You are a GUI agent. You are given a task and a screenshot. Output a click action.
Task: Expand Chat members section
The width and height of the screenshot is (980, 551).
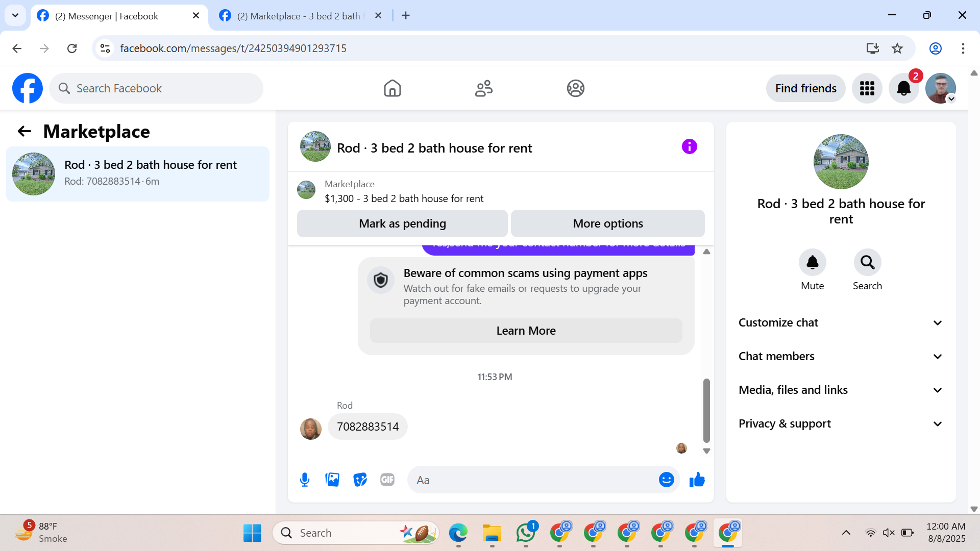pos(841,356)
